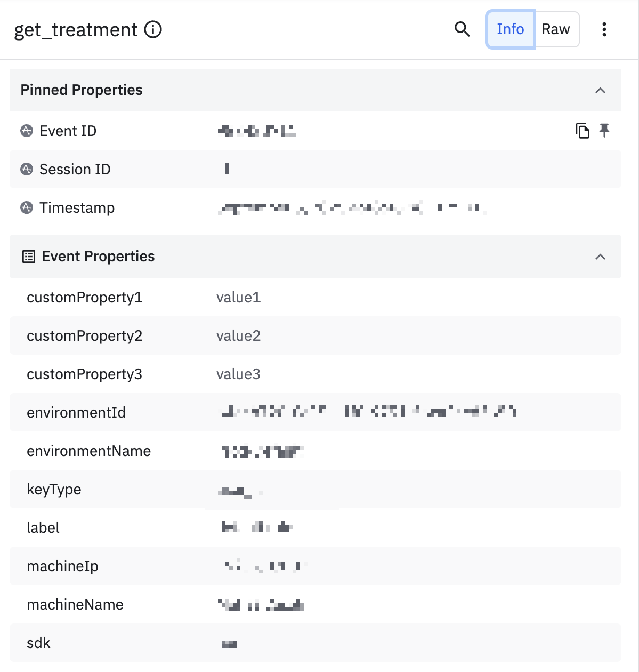Open the three-dot more options menu
This screenshot has height=672, width=639.
[x=604, y=29]
